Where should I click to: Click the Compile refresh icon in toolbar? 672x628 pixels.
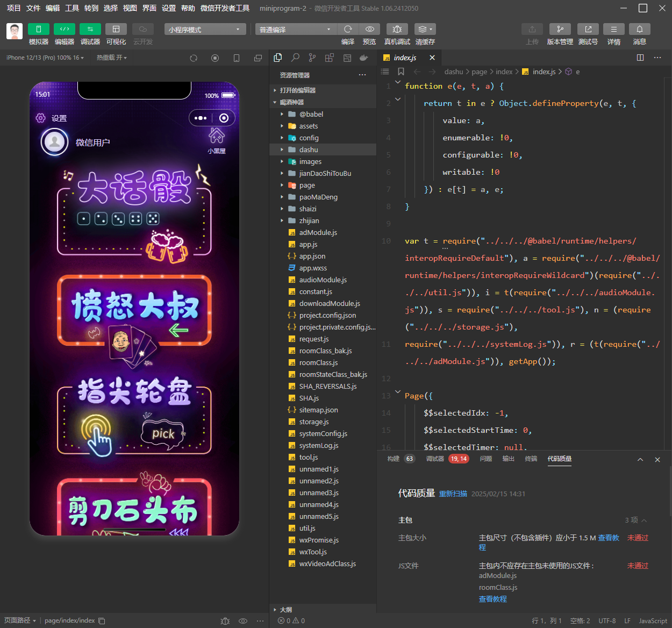[348, 29]
